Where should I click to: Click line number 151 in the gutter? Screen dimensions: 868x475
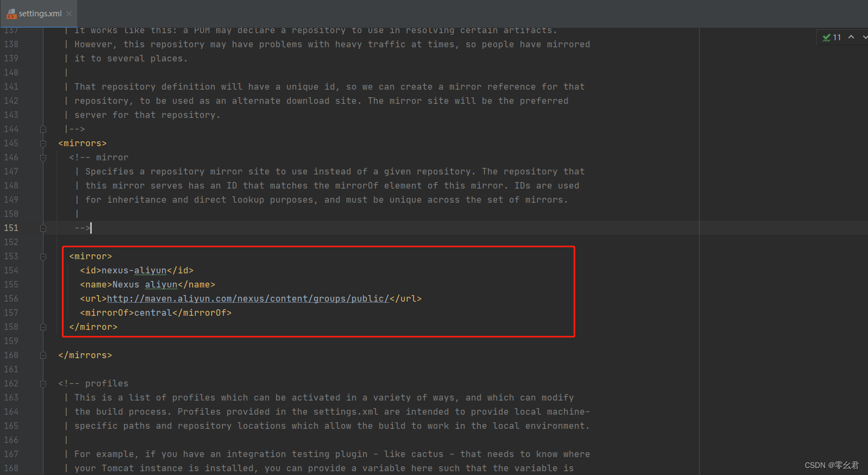pyautogui.click(x=11, y=228)
